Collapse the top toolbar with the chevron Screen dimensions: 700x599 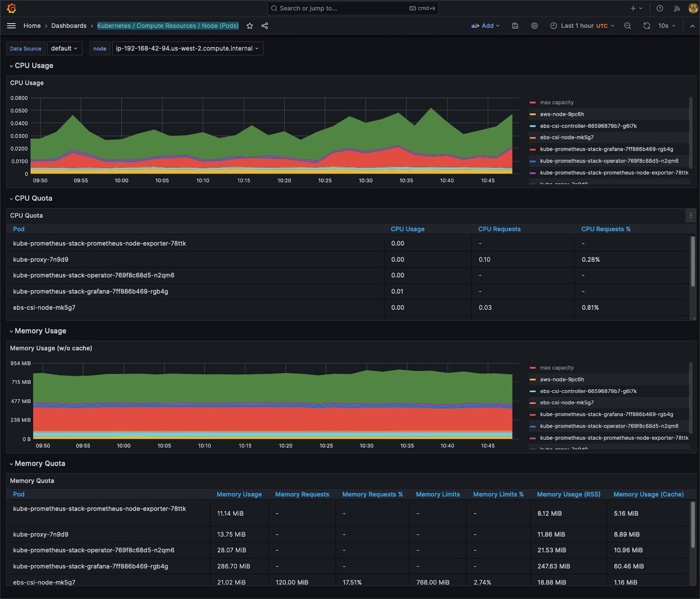(692, 26)
